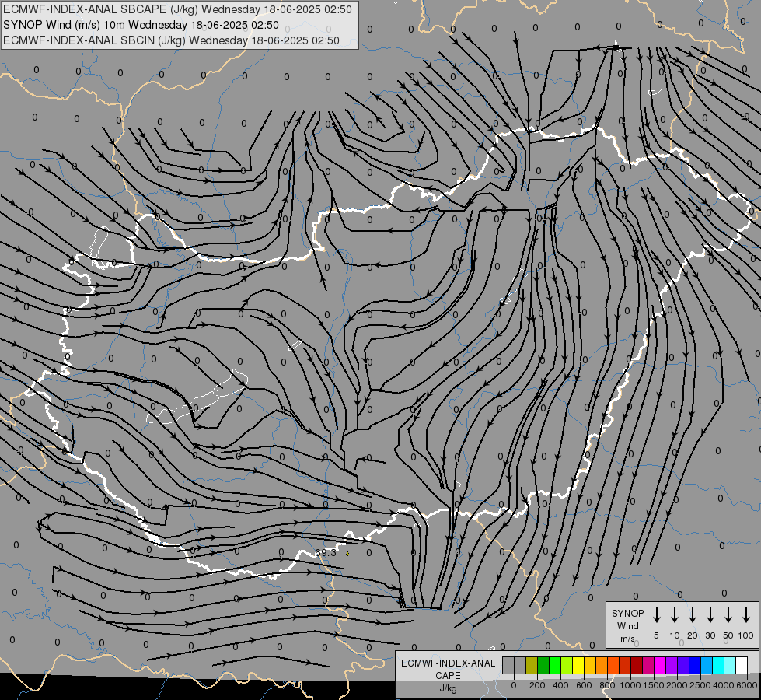The height and width of the screenshot is (700, 761).
Task: Select the gold amber CAPE legend swatch
Action: click(590, 665)
